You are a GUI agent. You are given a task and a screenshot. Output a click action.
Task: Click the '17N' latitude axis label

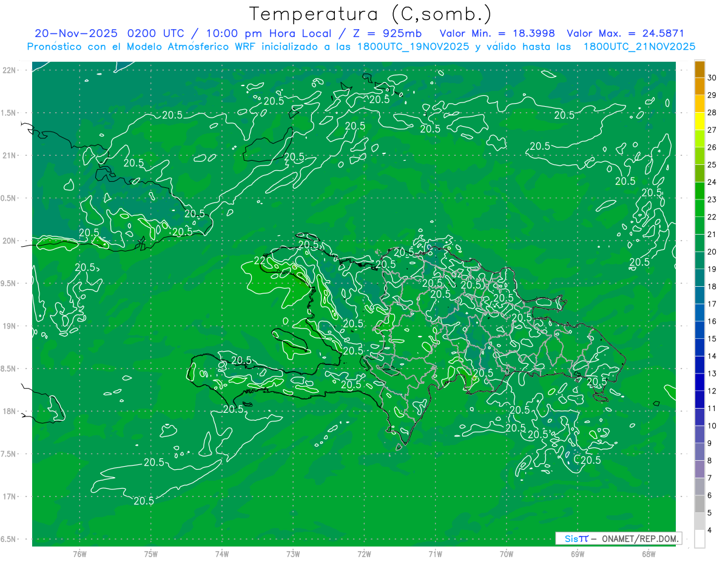click(x=10, y=497)
